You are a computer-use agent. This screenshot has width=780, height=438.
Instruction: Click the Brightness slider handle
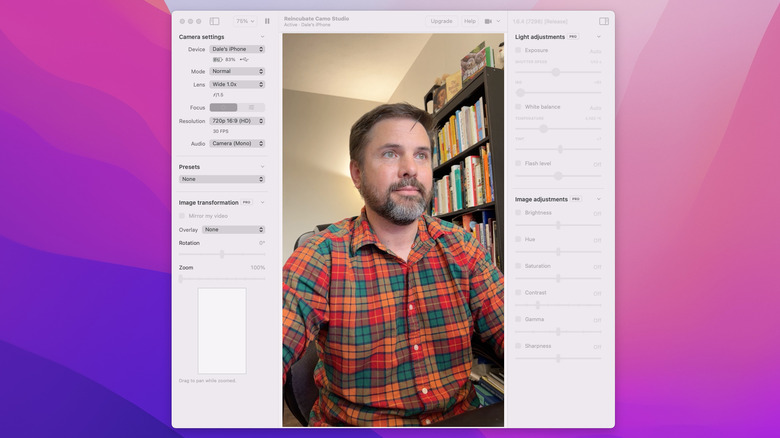pos(558,225)
